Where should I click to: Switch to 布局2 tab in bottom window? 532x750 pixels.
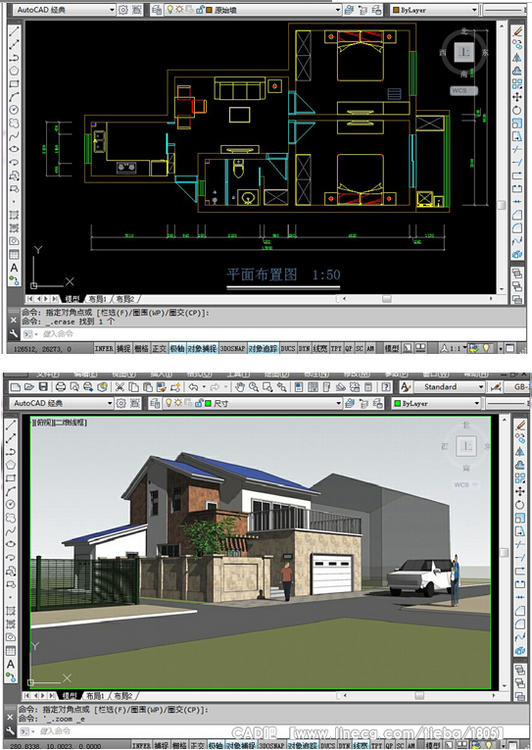pyautogui.click(x=123, y=695)
